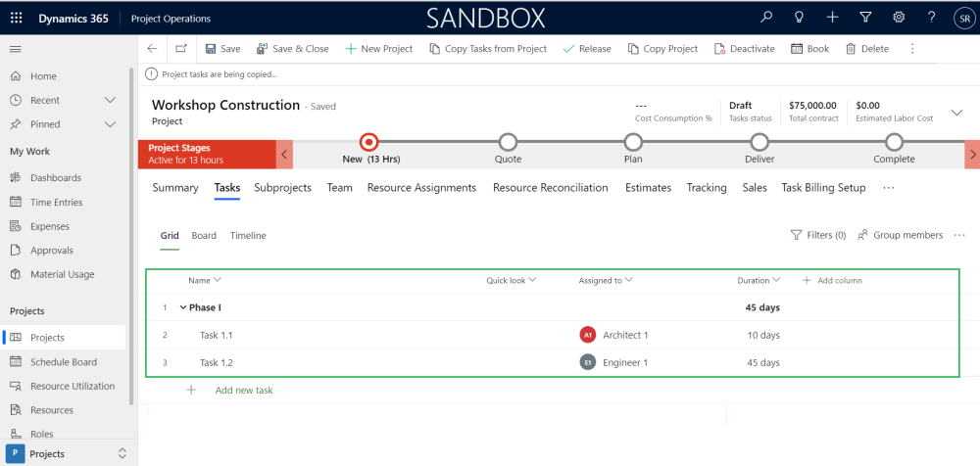The image size is (980, 466).
Task: Switch to the Summary tab
Action: pos(175,187)
